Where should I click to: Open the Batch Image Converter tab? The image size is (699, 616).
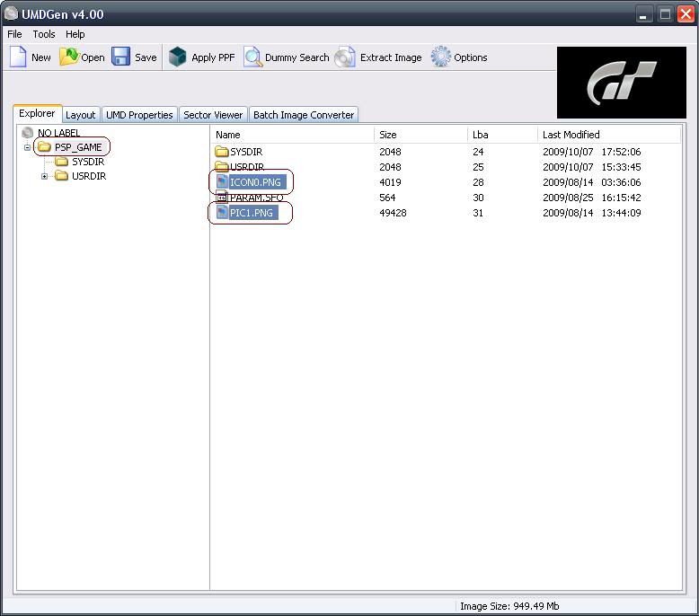[x=303, y=115]
